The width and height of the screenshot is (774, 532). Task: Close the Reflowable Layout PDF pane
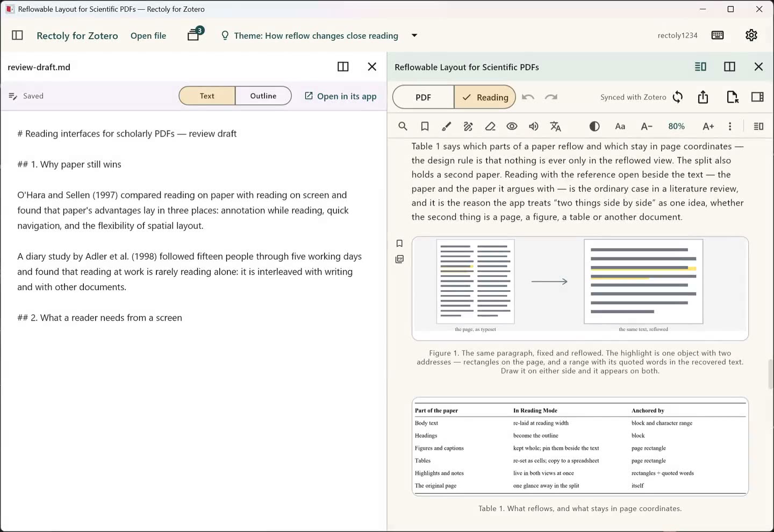[758, 67]
